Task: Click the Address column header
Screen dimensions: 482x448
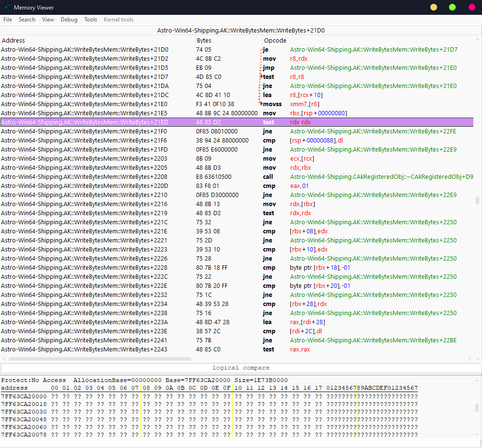Action: coord(13,41)
